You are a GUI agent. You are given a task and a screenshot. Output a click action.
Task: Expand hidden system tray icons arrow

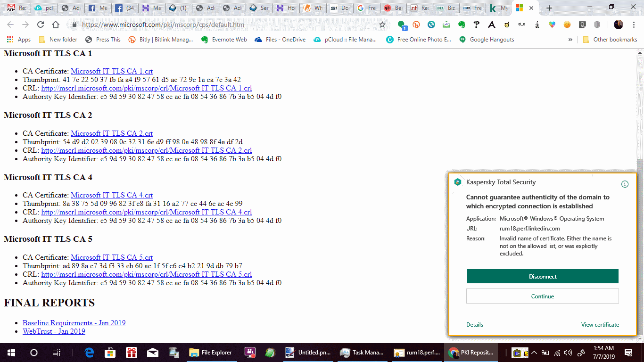pos(534,353)
